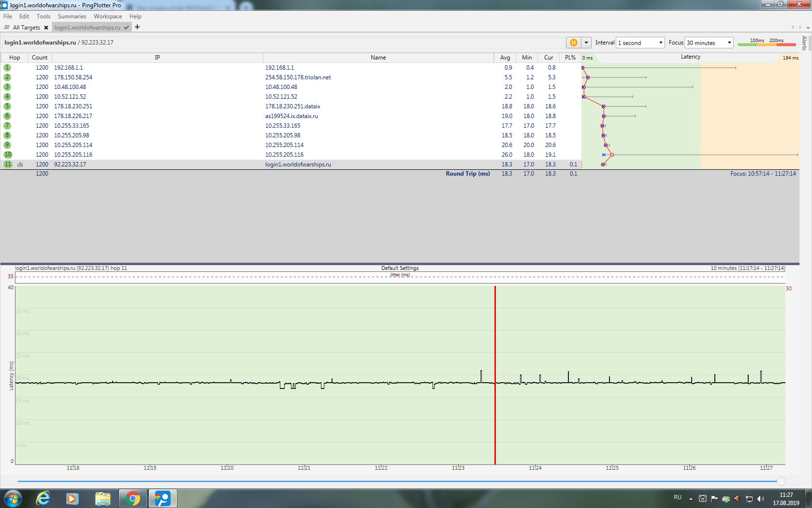Select hop 5 green circle icon
Viewport: 812px width, 508px height.
point(7,106)
